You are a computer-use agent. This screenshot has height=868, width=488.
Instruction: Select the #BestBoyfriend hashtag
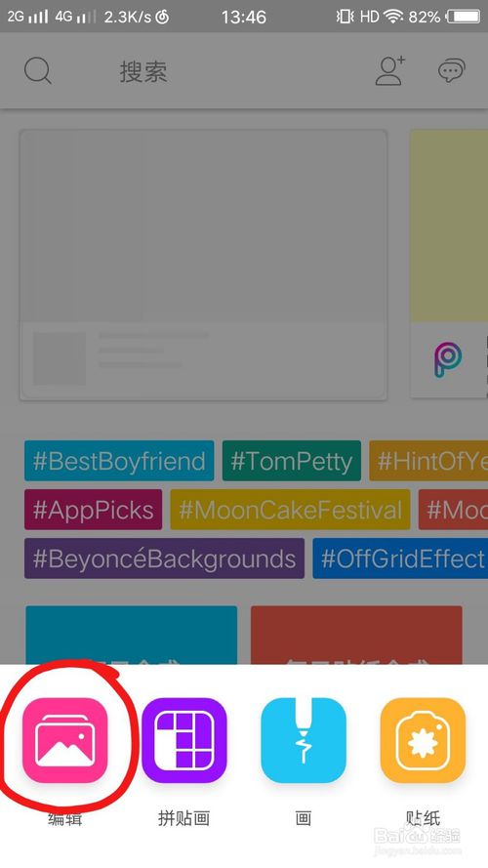(119, 461)
